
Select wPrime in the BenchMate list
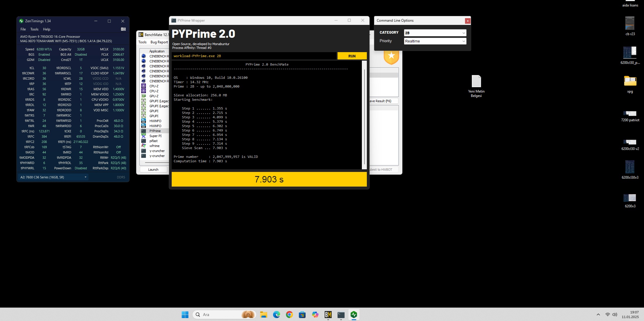click(154, 146)
